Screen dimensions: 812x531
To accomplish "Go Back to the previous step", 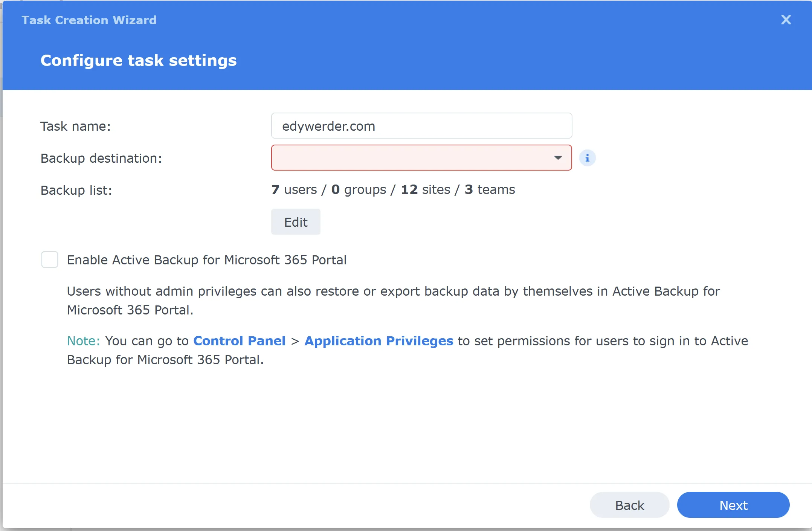I will [x=629, y=505].
